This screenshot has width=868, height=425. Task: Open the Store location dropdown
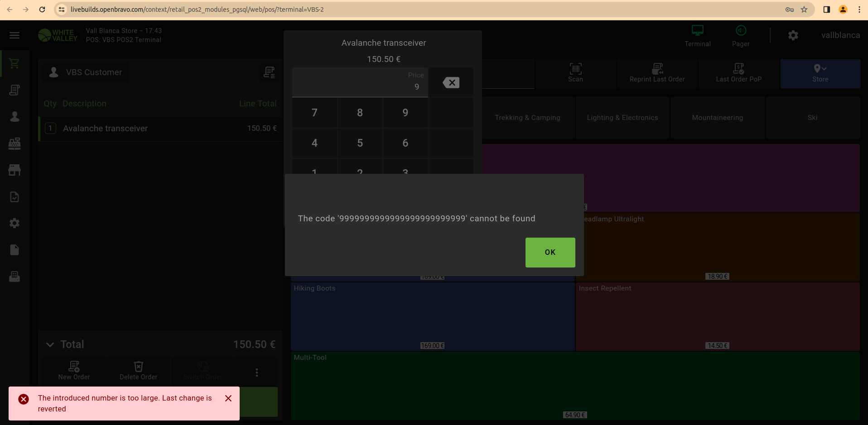820,73
